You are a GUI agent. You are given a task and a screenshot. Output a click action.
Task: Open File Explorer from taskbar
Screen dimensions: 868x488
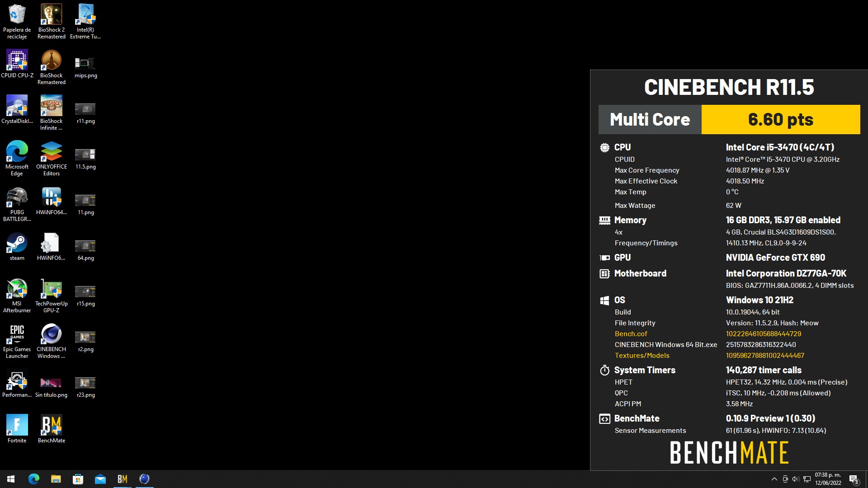[x=56, y=479]
